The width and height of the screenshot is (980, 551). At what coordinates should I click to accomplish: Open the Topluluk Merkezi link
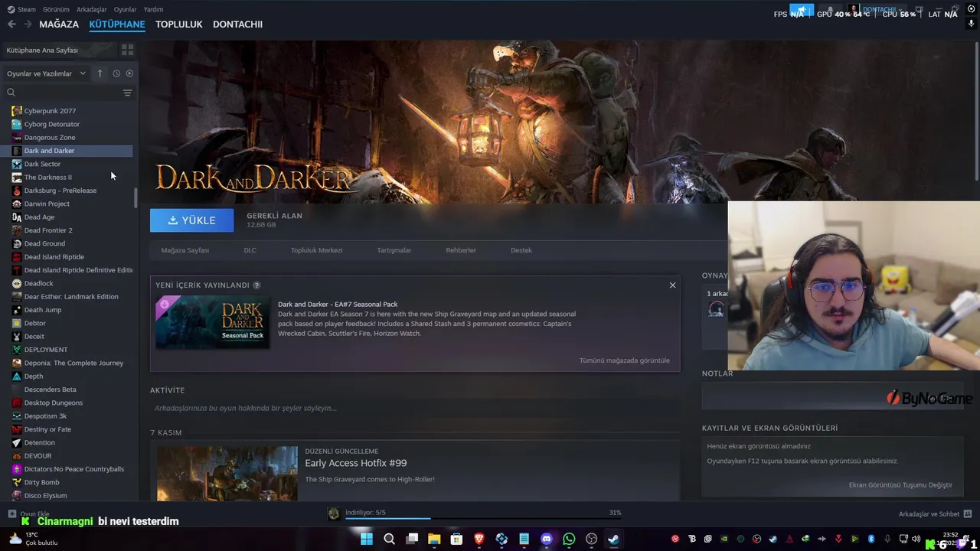click(x=316, y=250)
